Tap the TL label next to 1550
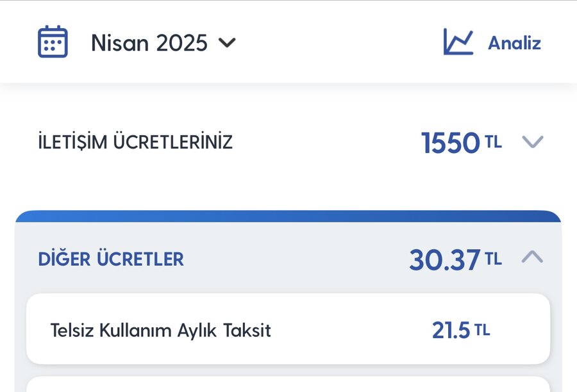Viewport: 577px width, 392px height. pyautogui.click(x=493, y=142)
